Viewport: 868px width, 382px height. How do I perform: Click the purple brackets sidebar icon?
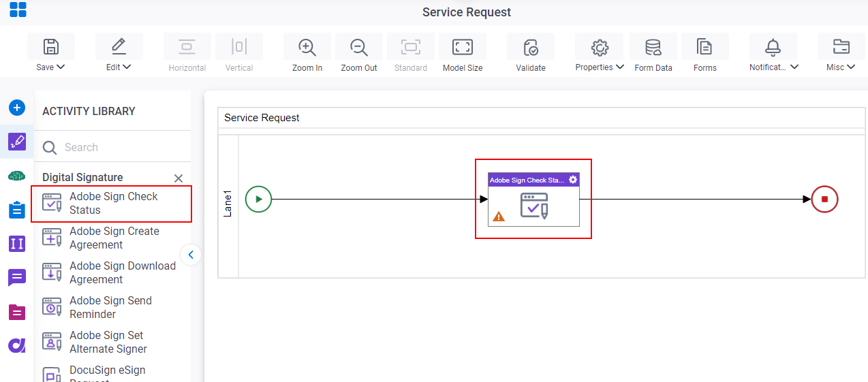(17, 243)
